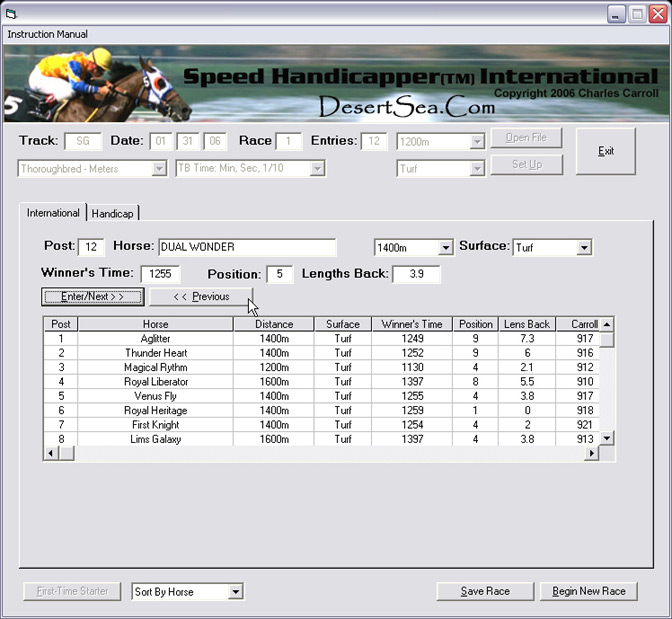Select the Royal Liberator row
The height and width of the screenshot is (619, 672).
321,382
